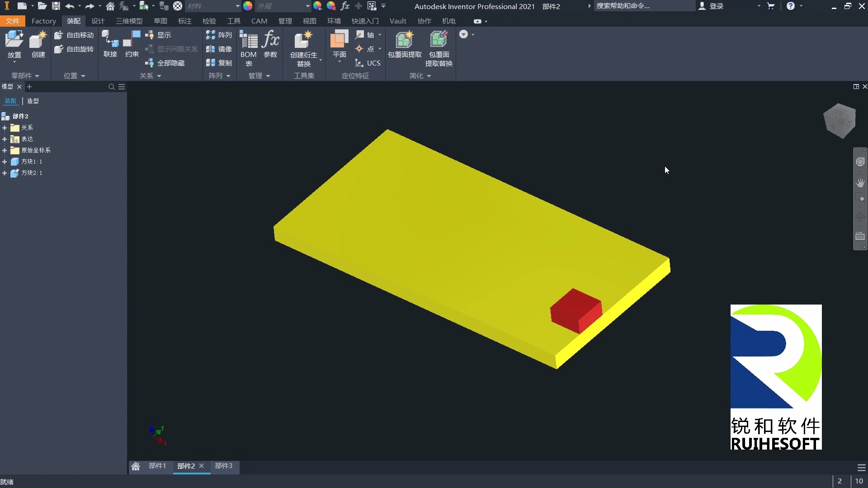Select the Work Plane tool (平面)
Screen dimensions: 868x488
pos(339,44)
